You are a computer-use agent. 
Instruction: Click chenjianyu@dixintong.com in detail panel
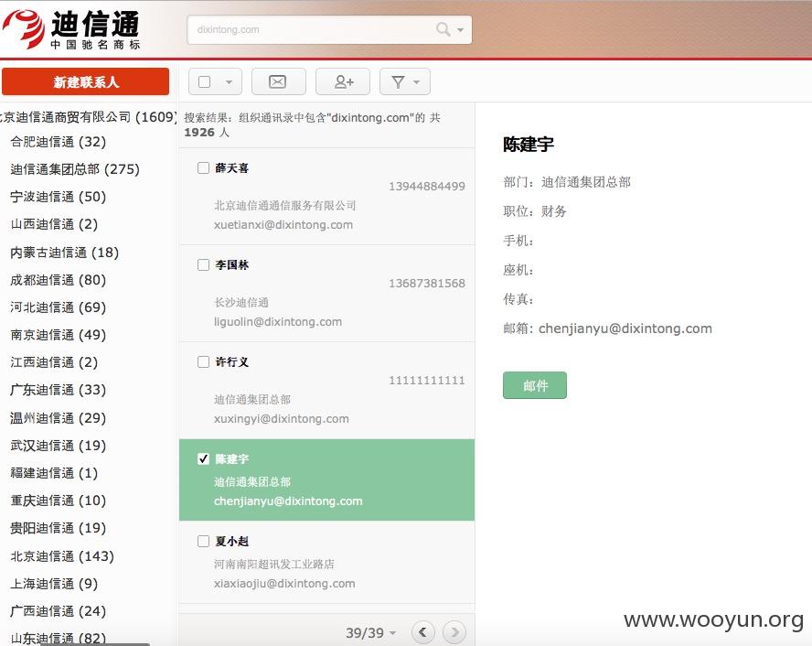[x=625, y=328]
